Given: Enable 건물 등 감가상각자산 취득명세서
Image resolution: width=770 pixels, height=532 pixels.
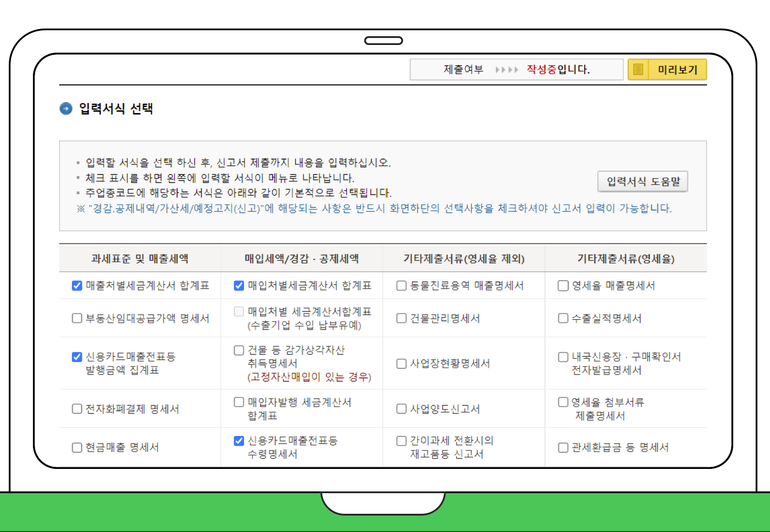Looking at the screenshot, I should [239, 350].
